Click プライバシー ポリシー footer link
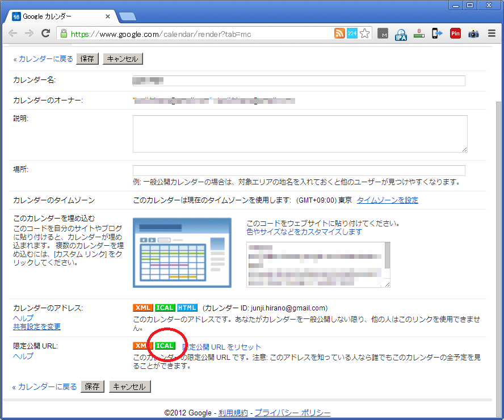 point(292,413)
